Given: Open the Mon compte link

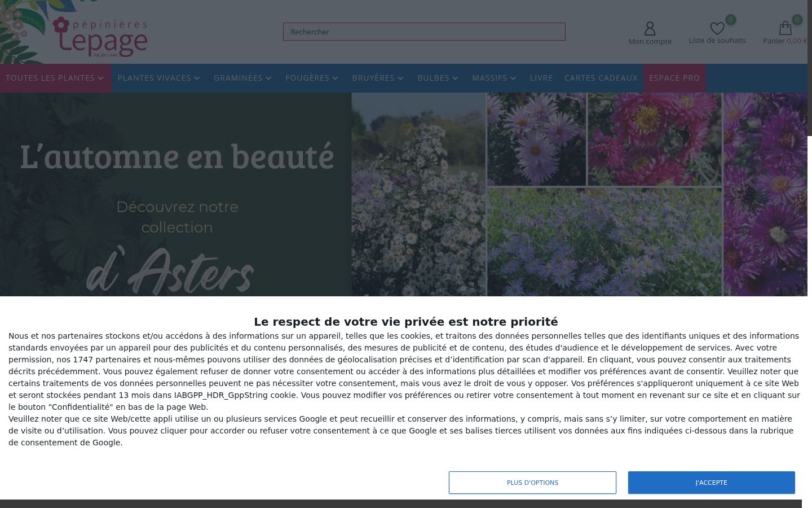Looking at the screenshot, I should coord(650,41).
